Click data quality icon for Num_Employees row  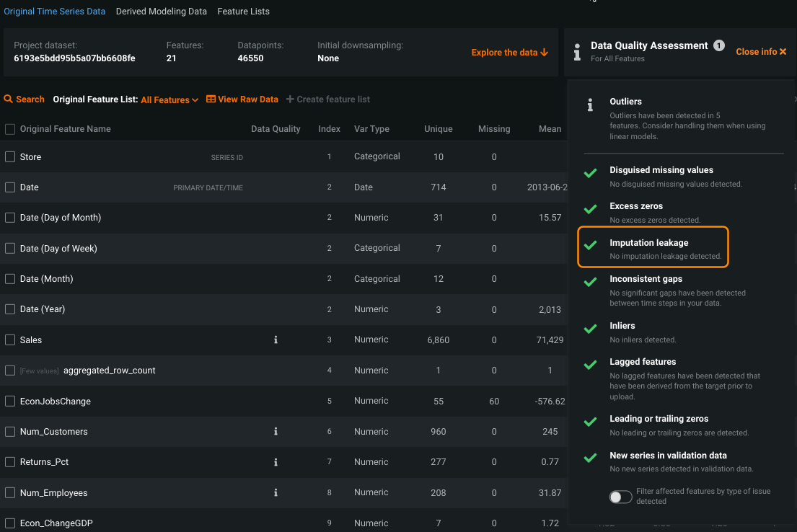[276, 493]
